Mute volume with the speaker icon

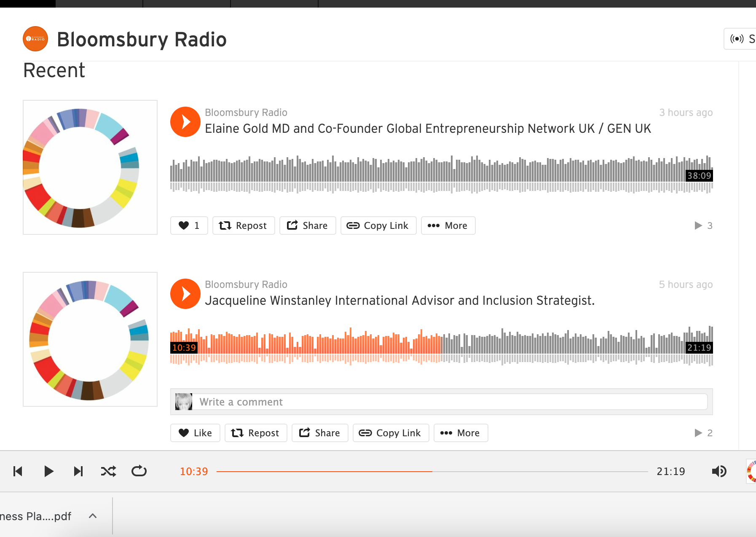point(719,471)
